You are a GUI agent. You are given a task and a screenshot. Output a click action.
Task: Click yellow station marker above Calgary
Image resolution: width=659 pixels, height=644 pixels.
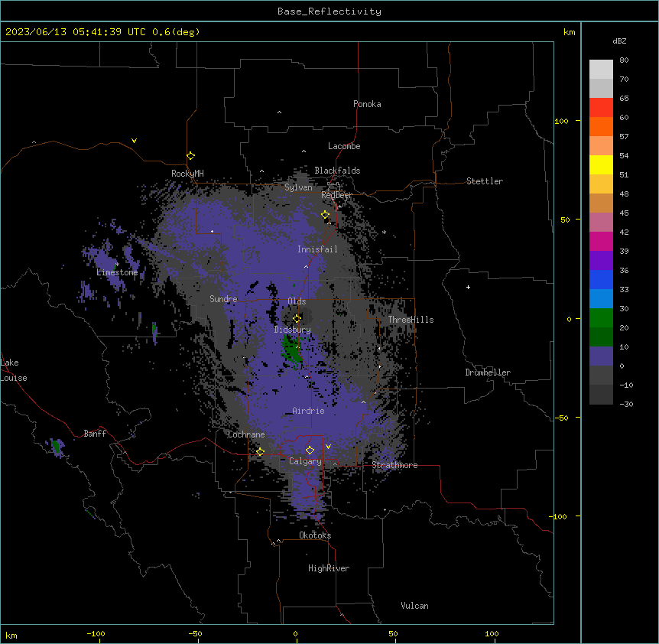[310, 450]
